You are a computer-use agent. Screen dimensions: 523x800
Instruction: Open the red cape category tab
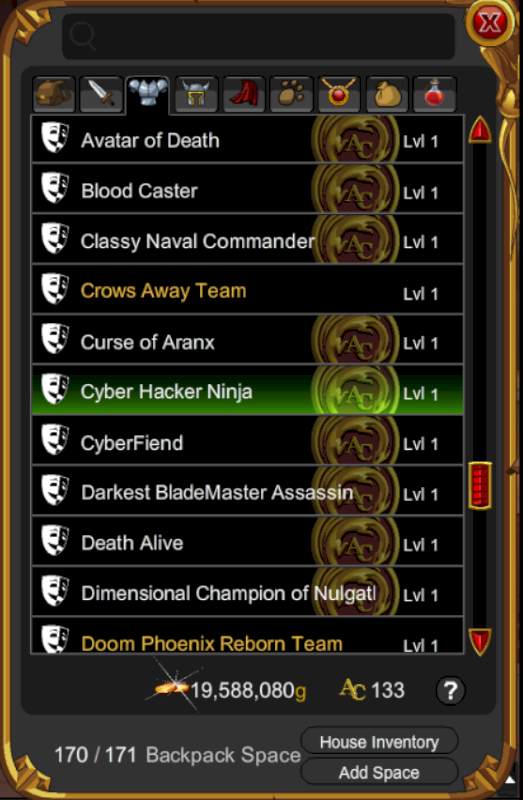(x=244, y=94)
